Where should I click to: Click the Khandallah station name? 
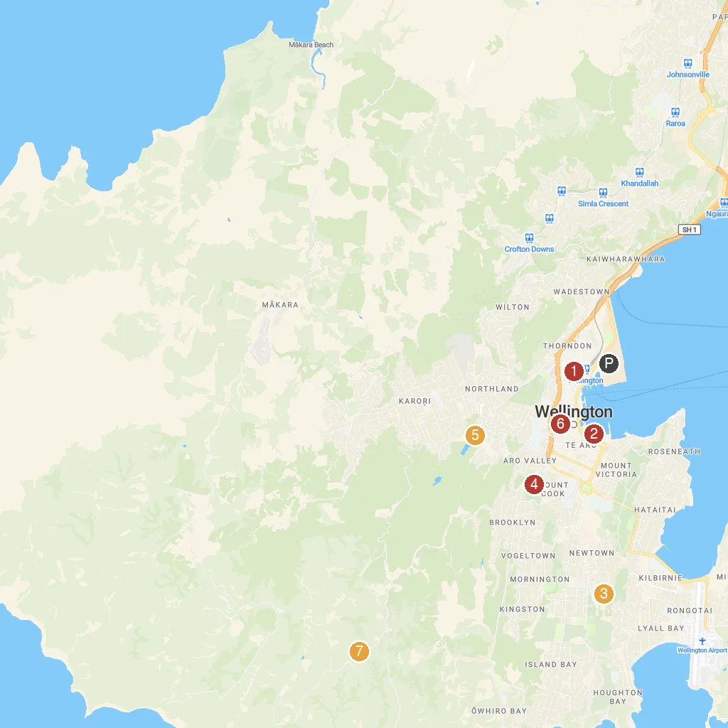(639, 183)
